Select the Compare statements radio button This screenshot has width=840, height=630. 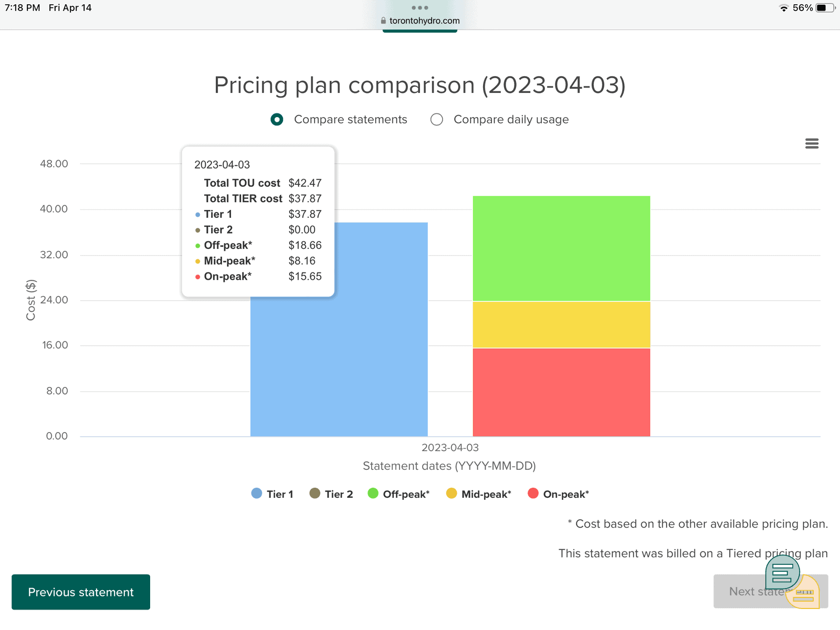pos(277,120)
